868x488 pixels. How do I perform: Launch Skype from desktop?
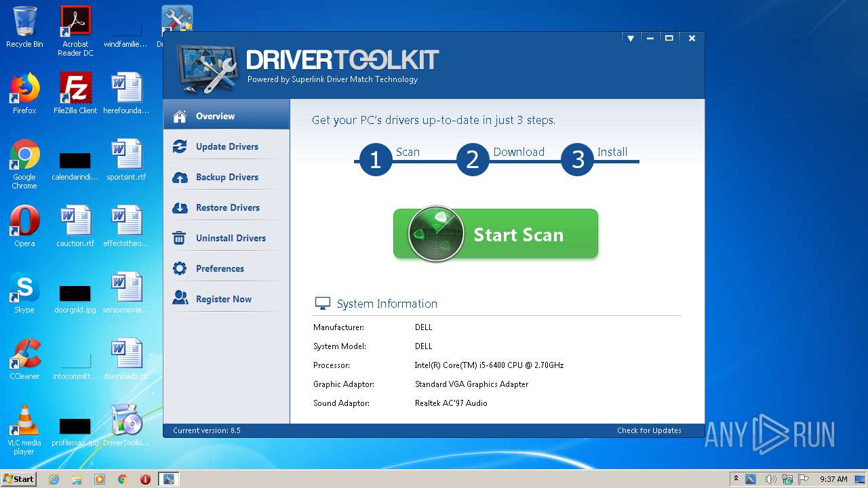pos(24,293)
